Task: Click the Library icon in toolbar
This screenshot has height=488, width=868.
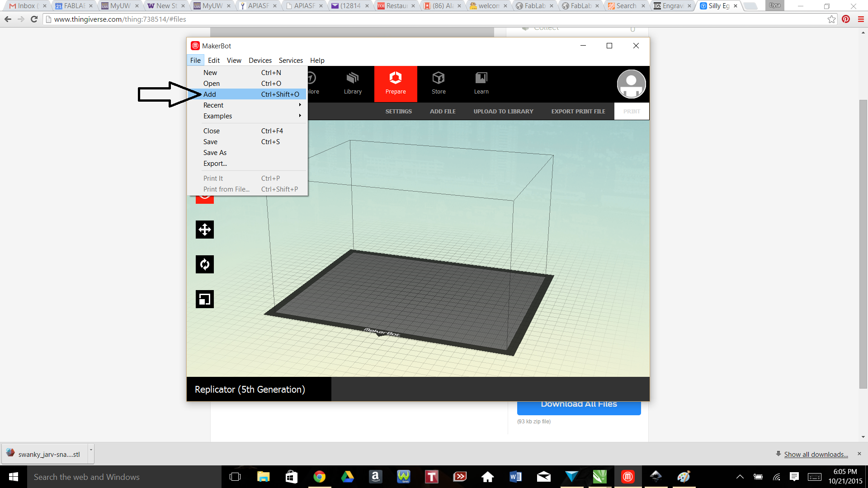Action: (x=352, y=84)
